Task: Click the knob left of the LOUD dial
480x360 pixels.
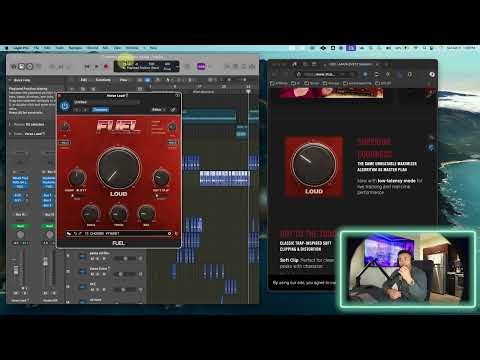Action: (77, 178)
